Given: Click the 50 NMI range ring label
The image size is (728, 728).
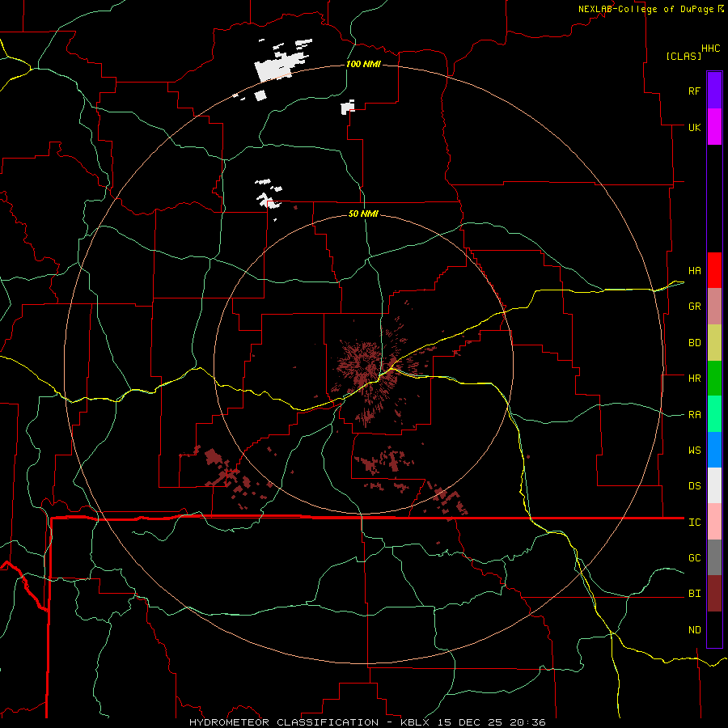Looking at the screenshot, I should [363, 214].
